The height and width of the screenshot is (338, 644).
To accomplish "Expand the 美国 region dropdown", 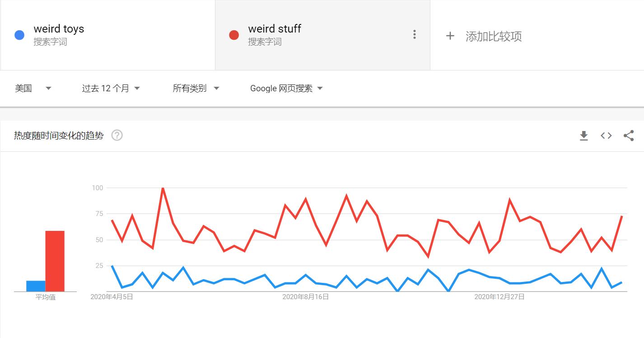I will pyautogui.click(x=33, y=89).
